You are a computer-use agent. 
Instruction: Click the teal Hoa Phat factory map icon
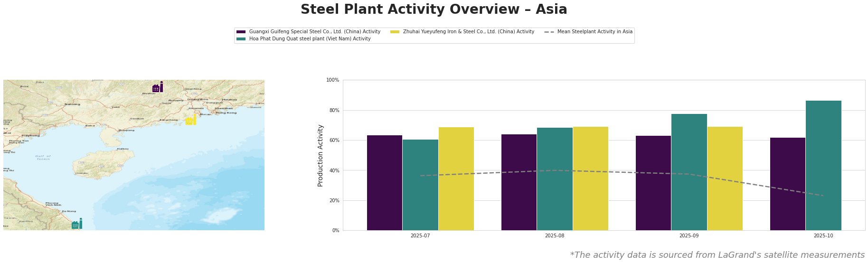pos(77,224)
